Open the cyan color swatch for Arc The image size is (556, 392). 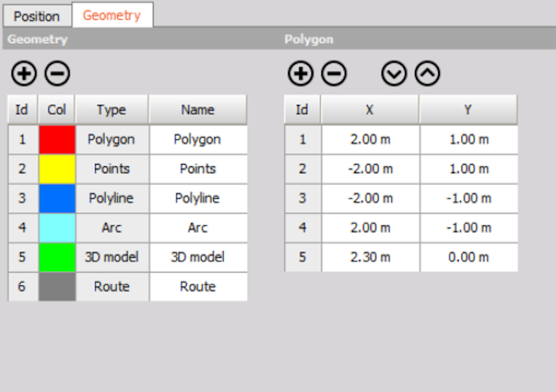[x=57, y=227]
